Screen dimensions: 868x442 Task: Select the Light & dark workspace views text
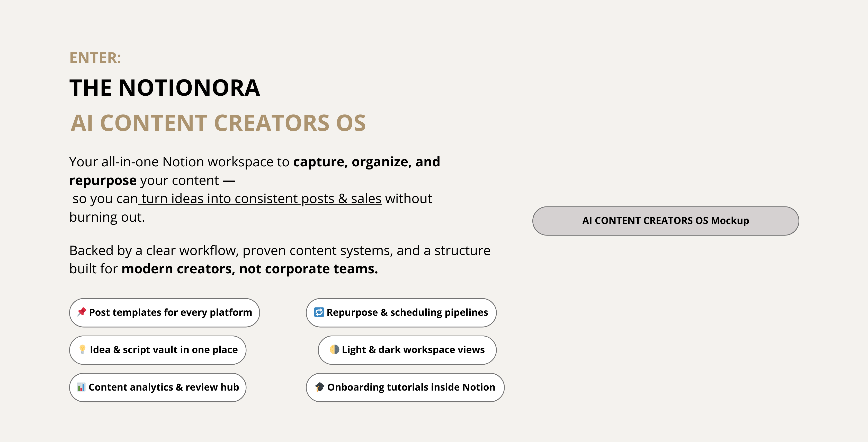413,350
